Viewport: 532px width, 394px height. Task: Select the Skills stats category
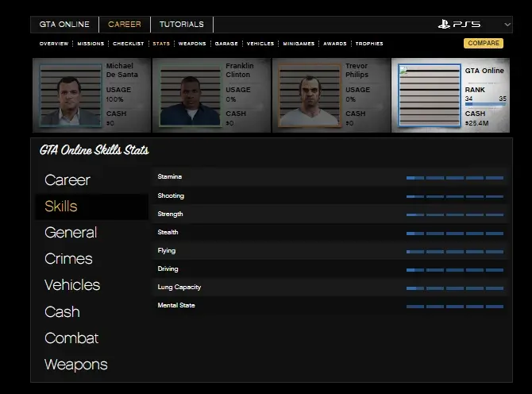pyautogui.click(x=61, y=207)
